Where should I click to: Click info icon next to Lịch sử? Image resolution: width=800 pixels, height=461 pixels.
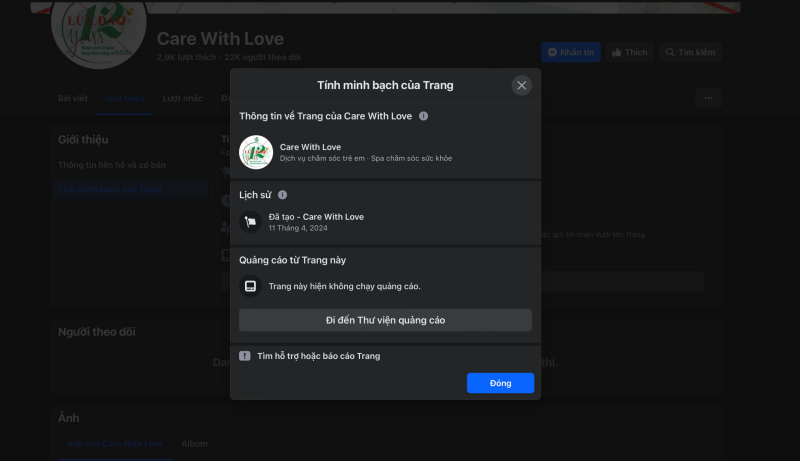[x=282, y=195]
